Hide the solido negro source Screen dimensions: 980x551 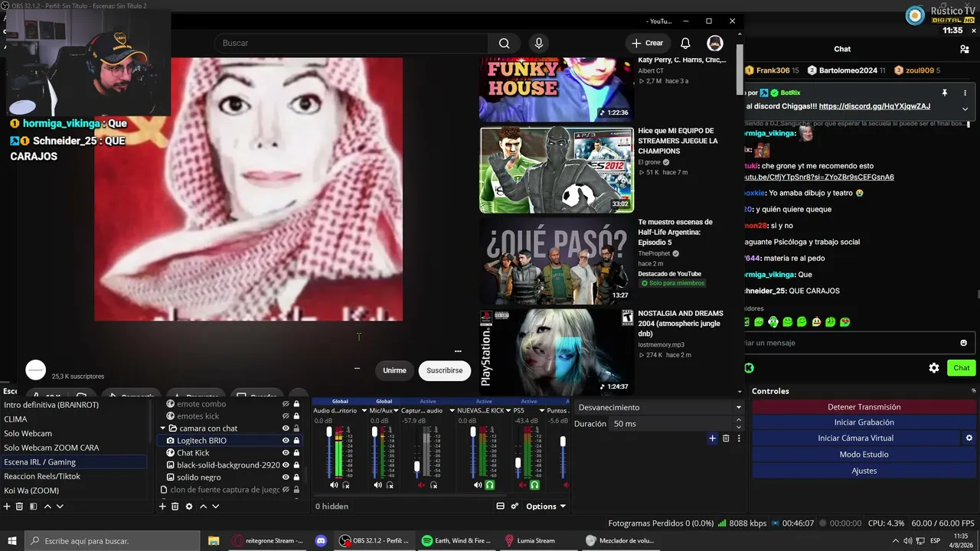pos(286,478)
